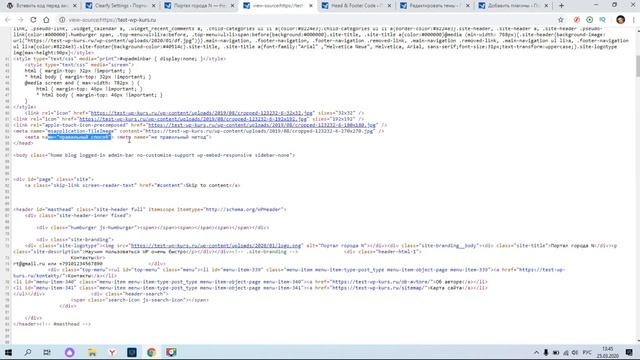Click the menu-item-341 source line
The image size is (640, 360).
[250, 288]
